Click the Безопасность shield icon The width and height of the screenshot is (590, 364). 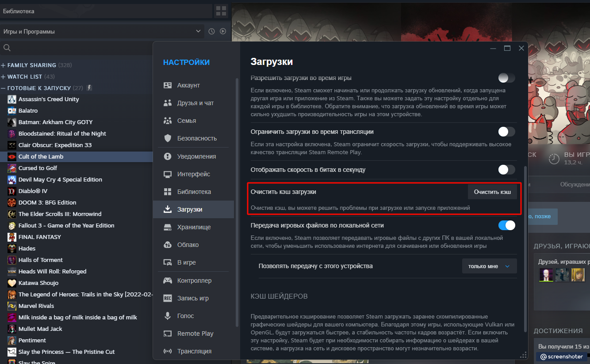(x=168, y=138)
